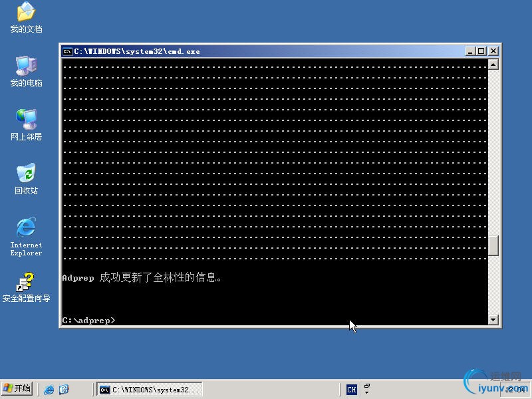Image resolution: width=532 pixels, height=399 pixels.
Task: Open the 我的文档 desktop icon
Action: pos(26,17)
